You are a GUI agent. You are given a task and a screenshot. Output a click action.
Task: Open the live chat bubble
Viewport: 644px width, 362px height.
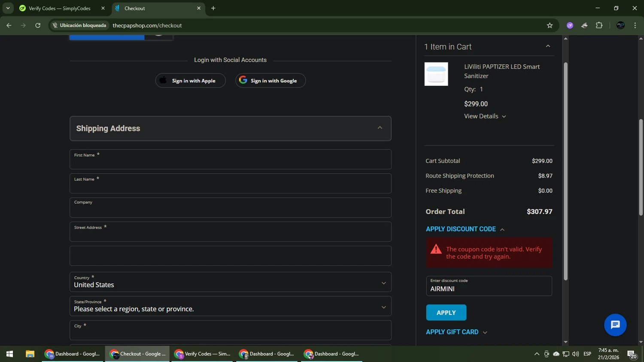tap(615, 325)
